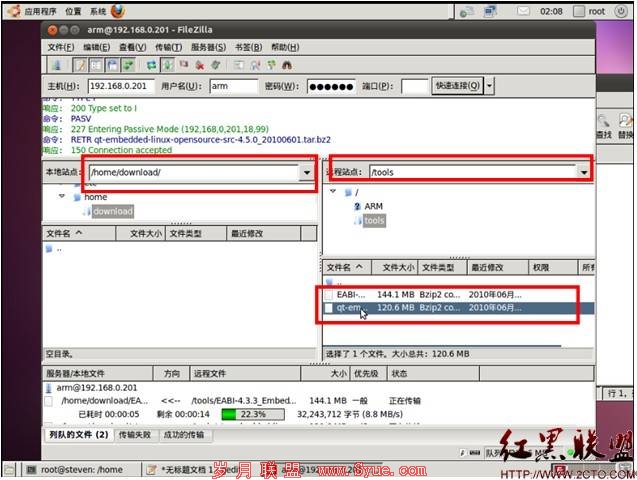Sort local files by 文件名 column

click(79, 234)
